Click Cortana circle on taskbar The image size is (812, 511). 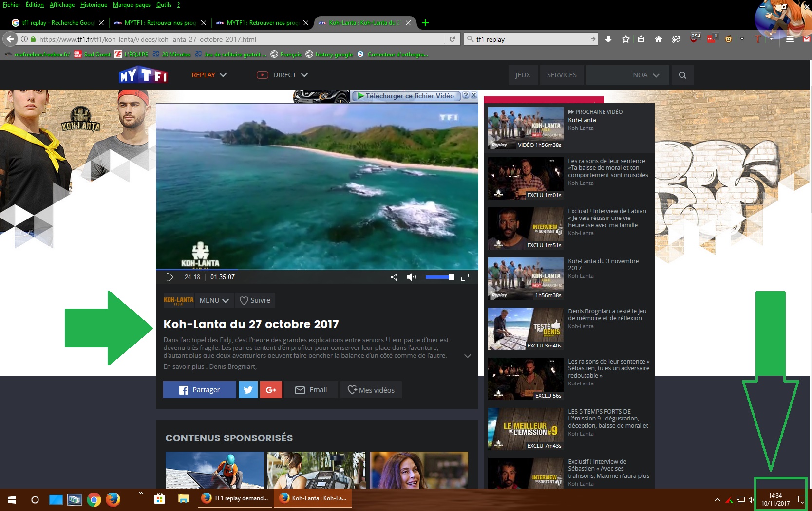(x=35, y=500)
